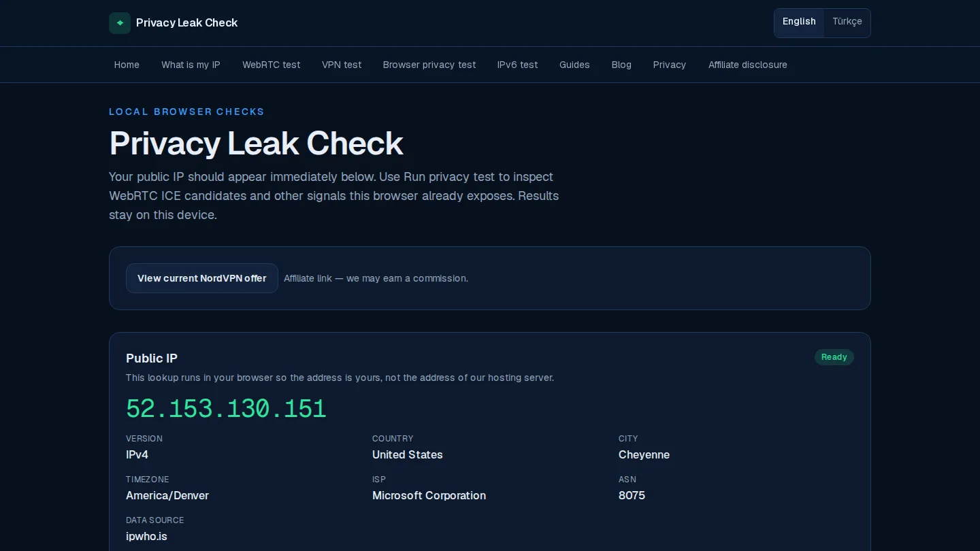The height and width of the screenshot is (551, 980).
Task: Open the WebRTC test page
Action: click(271, 65)
